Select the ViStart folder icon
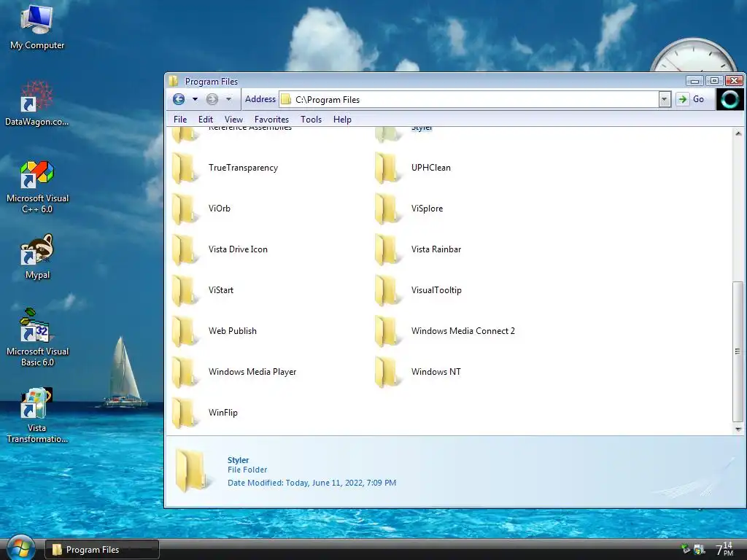This screenshot has height=560, width=747. pos(185,290)
